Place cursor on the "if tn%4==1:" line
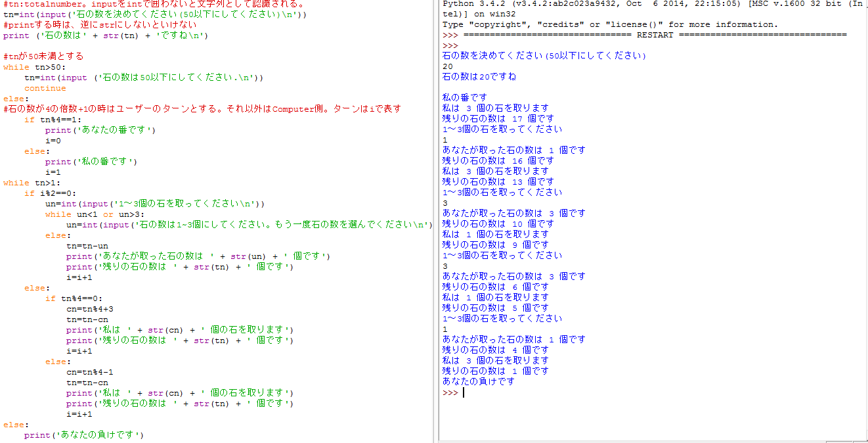The image size is (868, 443). point(53,120)
